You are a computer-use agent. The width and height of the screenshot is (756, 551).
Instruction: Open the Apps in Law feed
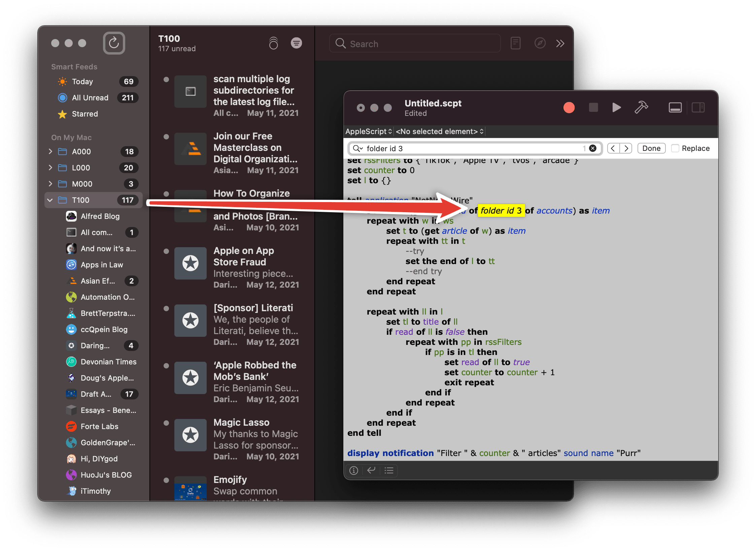(94, 265)
